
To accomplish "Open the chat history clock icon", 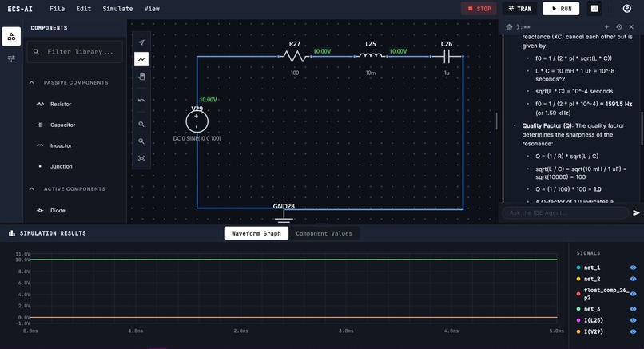I will tap(619, 26).
